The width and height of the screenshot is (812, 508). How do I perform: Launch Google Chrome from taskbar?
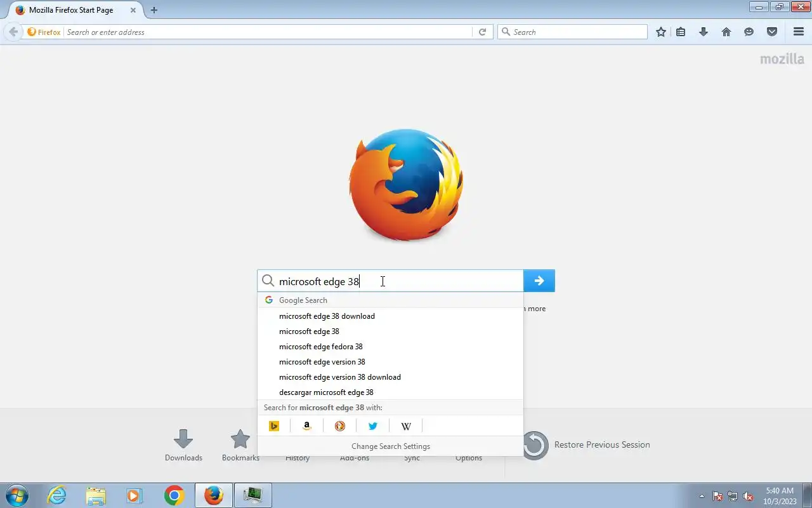(174, 495)
